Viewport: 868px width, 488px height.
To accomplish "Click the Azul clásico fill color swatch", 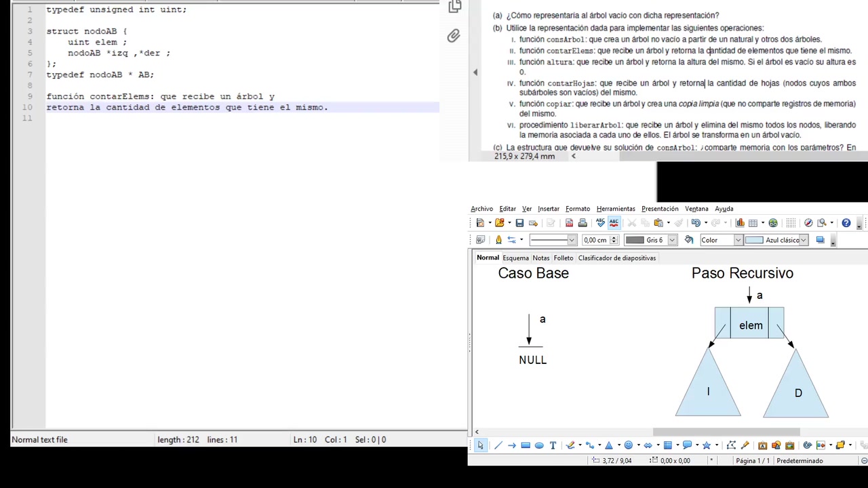I will [754, 240].
